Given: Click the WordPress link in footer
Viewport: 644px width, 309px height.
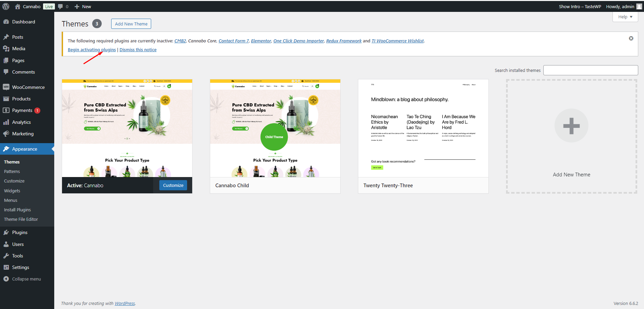Looking at the screenshot, I should [125, 303].
